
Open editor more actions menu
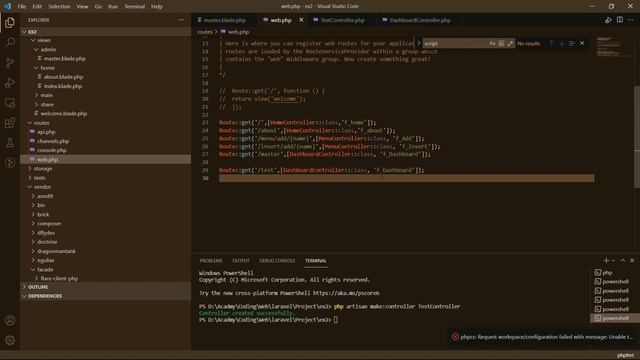(x=631, y=20)
